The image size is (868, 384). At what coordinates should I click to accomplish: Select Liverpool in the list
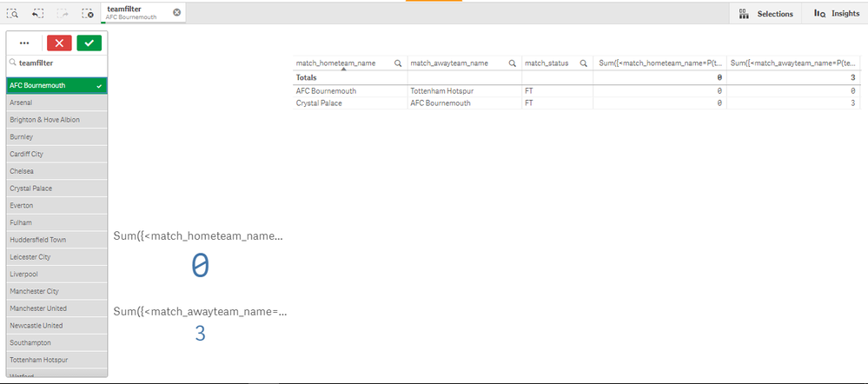pos(57,275)
